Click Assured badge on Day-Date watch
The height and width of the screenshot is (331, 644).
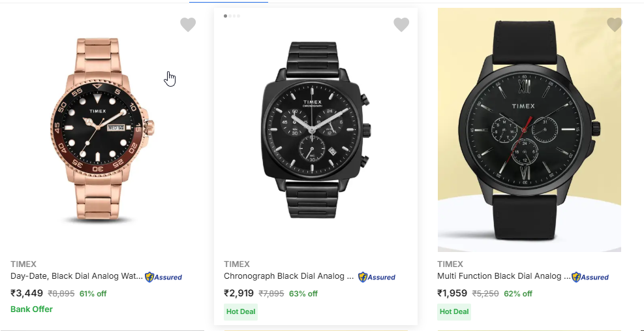(x=164, y=277)
